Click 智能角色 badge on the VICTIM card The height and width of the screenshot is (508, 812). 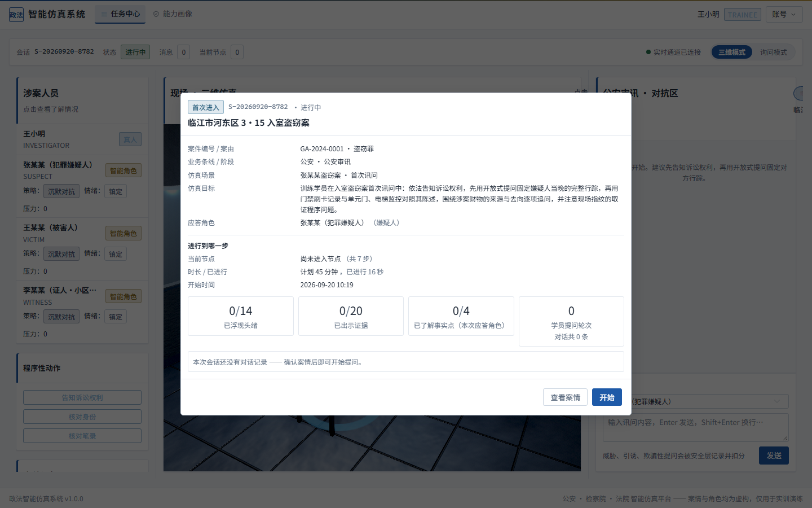click(x=123, y=233)
